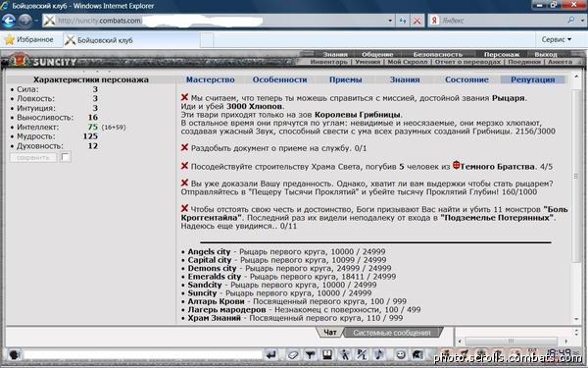Screen dimensions: 588x368
Task: Click the chat filter funnel icon
Action: pyautogui.click(x=310, y=354)
